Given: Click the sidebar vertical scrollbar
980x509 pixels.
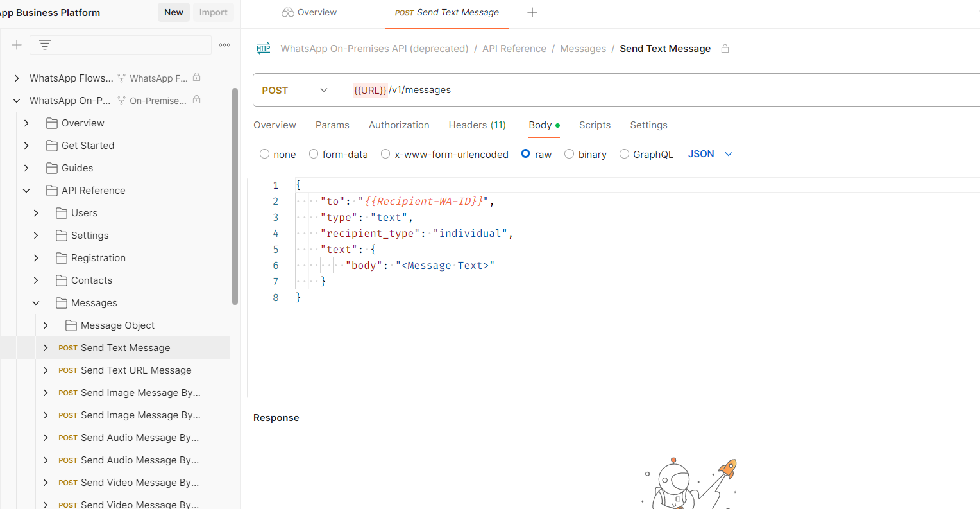Looking at the screenshot, I should click(x=235, y=196).
